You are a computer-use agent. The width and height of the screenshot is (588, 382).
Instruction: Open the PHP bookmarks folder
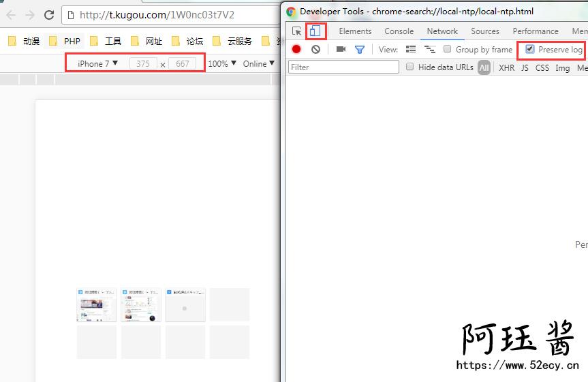click(65, 41)
